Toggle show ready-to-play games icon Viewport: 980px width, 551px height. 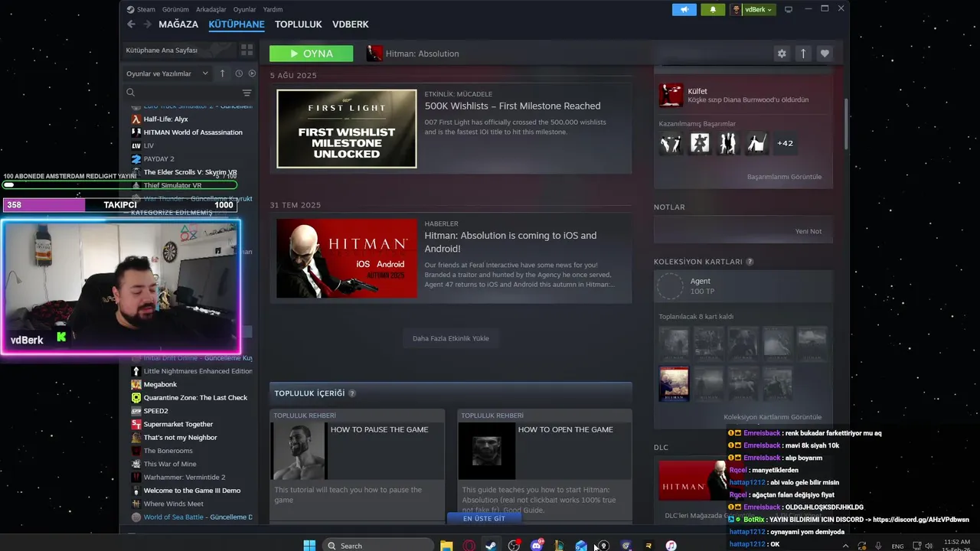click(252, 73)
